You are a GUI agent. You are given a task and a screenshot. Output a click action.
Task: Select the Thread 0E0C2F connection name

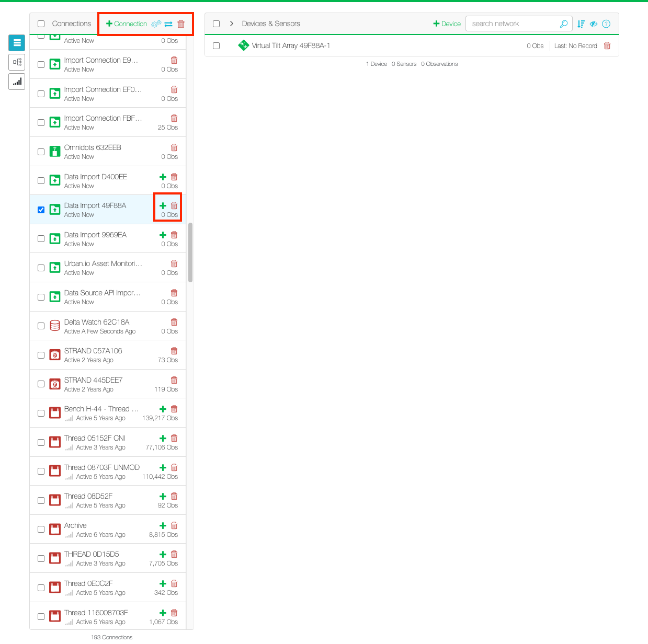[88, 583]
